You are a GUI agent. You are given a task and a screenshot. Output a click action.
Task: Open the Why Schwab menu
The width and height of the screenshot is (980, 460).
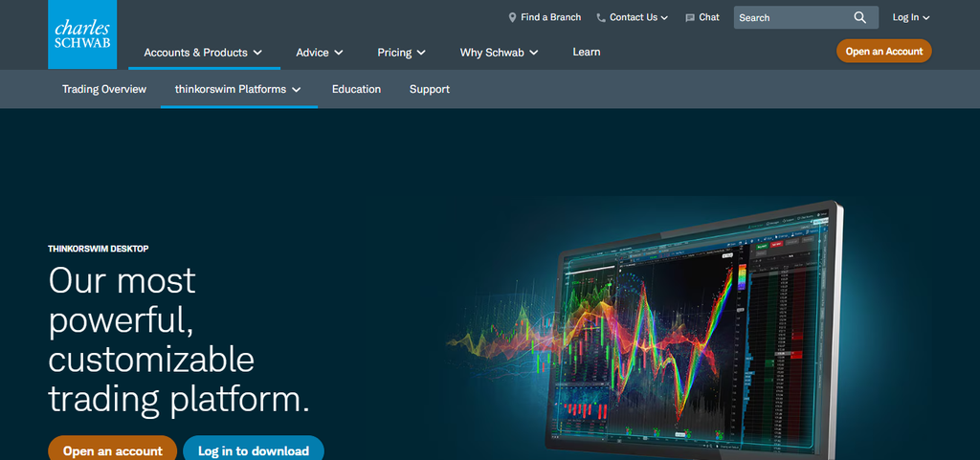tap(499, 53)
